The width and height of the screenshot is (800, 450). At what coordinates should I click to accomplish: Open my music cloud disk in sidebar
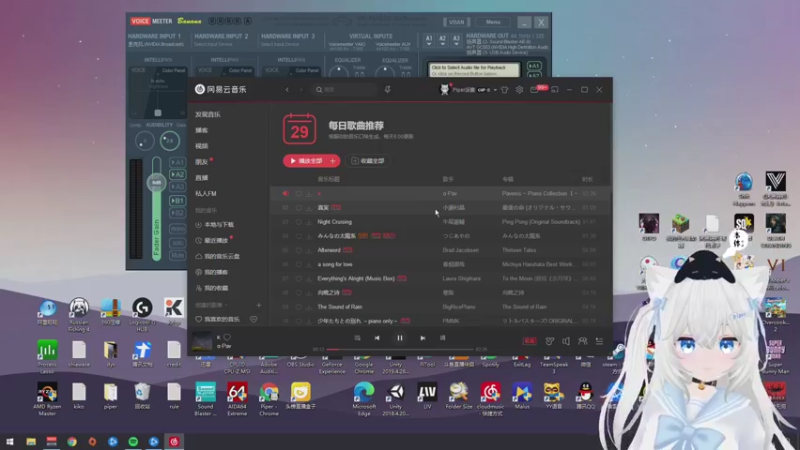click(218, 256)
